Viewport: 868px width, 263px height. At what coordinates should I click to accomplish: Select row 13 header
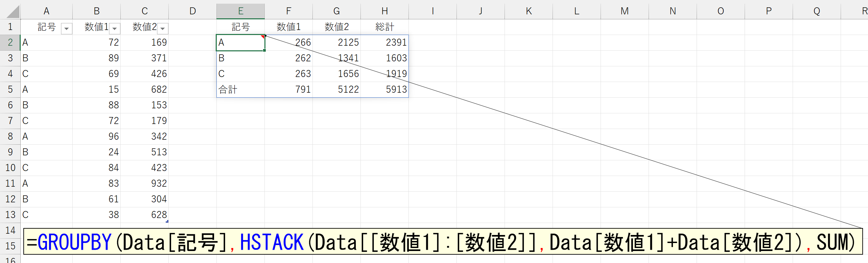click(x=10, y=215)
